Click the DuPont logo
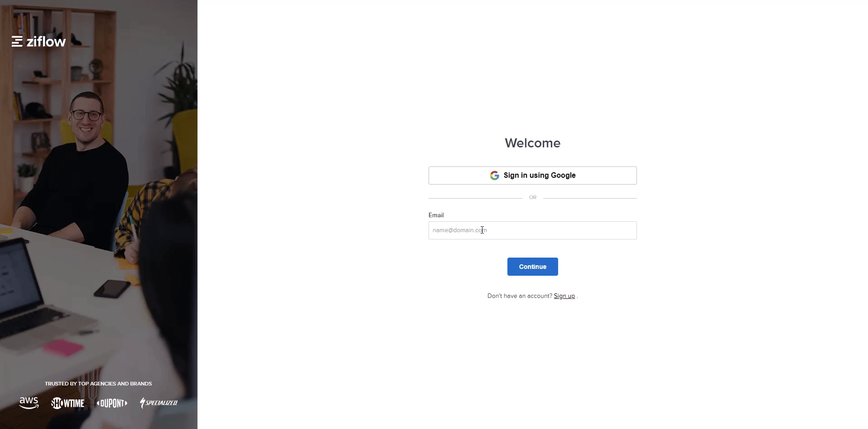868x429 pixels. (112, 403)
